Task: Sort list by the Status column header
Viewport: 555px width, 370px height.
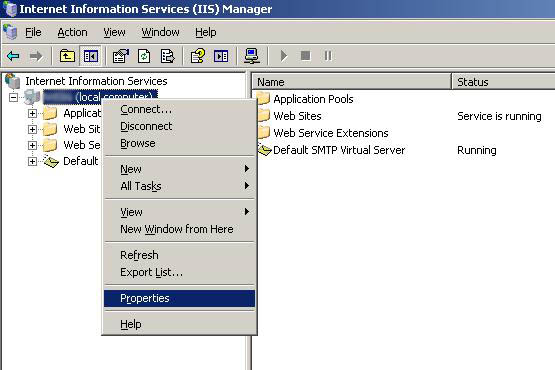Action: (x=504, y=82)
